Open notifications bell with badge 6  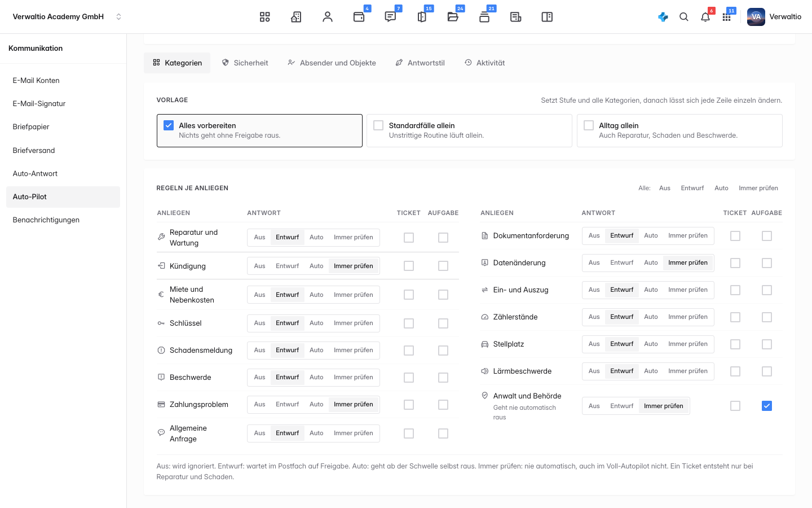(x=705, y=17)
